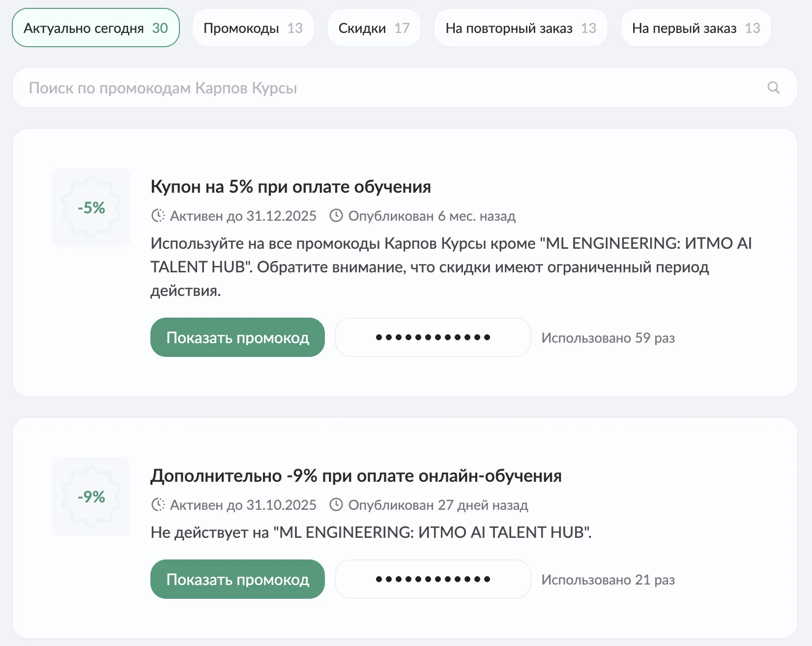Click 'Показать промокод' on the 5% coupon
This screenshot has height=646, width=812.
pos(237,337)
